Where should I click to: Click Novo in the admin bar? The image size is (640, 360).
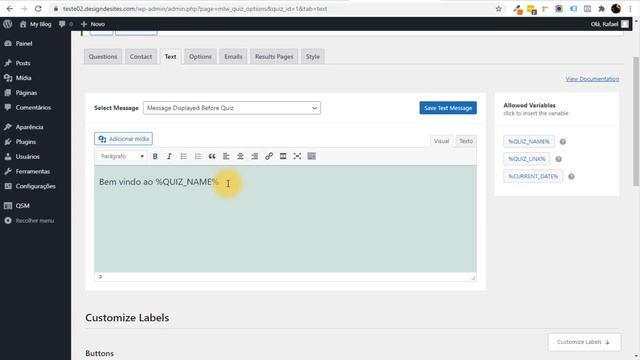tap(93, 24)
